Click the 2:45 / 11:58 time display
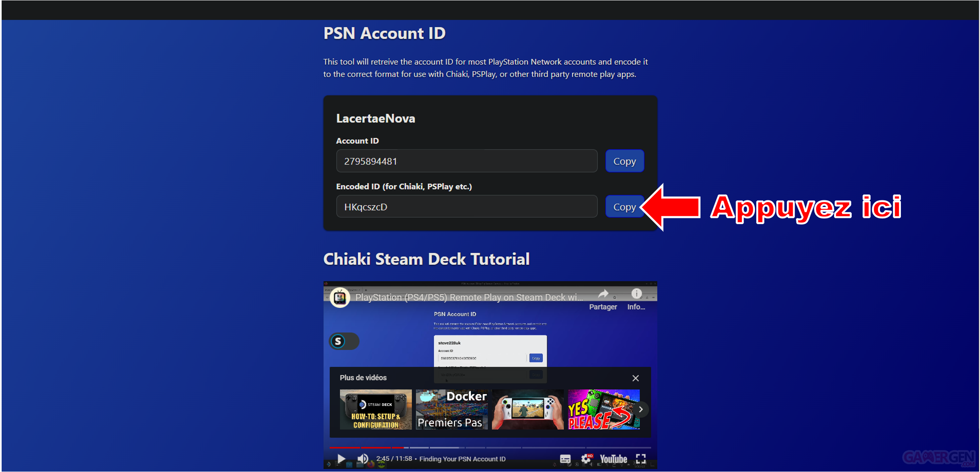980x472 pixels. (394, 459)
